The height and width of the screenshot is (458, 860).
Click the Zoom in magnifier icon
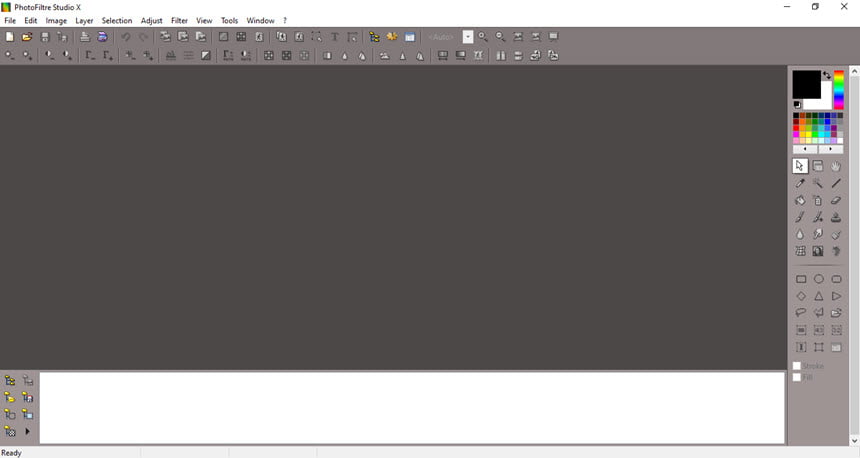click(483, 37)
